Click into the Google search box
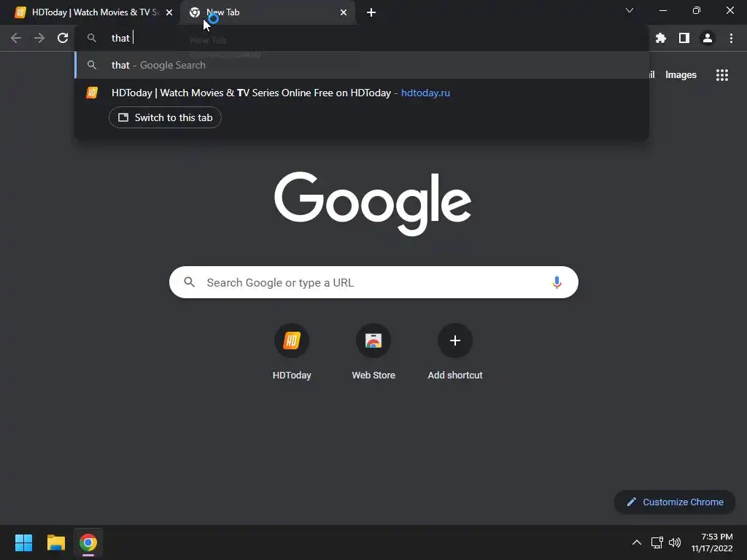Screen dimensions: 747x560 [373, 282]
